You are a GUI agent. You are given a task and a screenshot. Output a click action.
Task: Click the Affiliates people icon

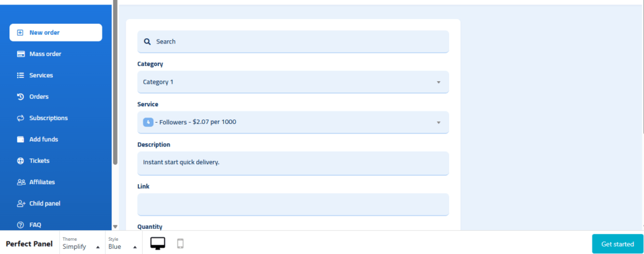pyautogui.click(x=21, y=182)
